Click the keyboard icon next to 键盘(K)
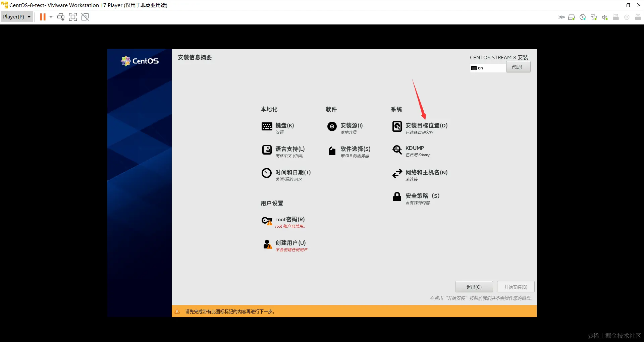Image resolution: width=644 pixels, height=342 pixels. point(267,126)
